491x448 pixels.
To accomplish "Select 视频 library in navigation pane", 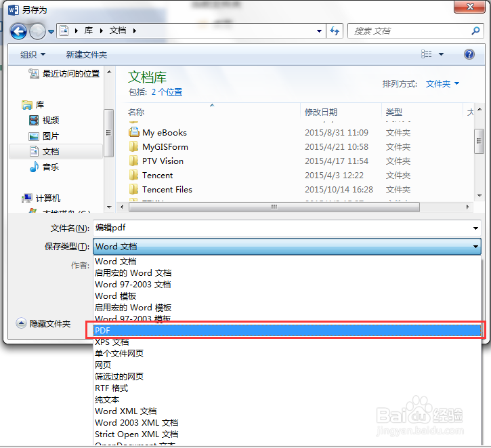I will coord(44,120).
